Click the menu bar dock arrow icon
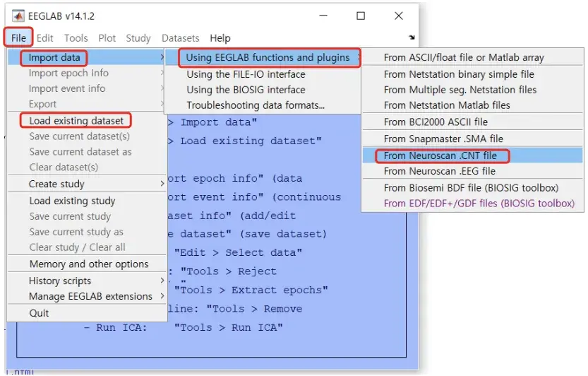Viewport: 588px width, 376px height. 412,37
